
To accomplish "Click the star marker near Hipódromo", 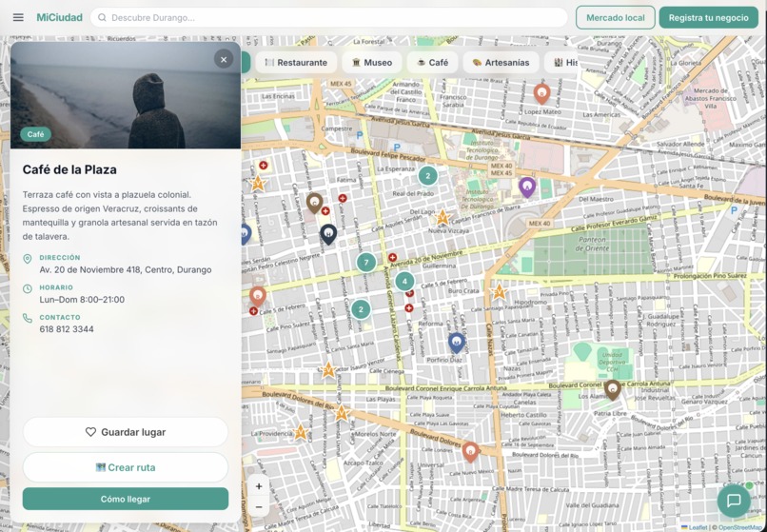I will (499, 291).
